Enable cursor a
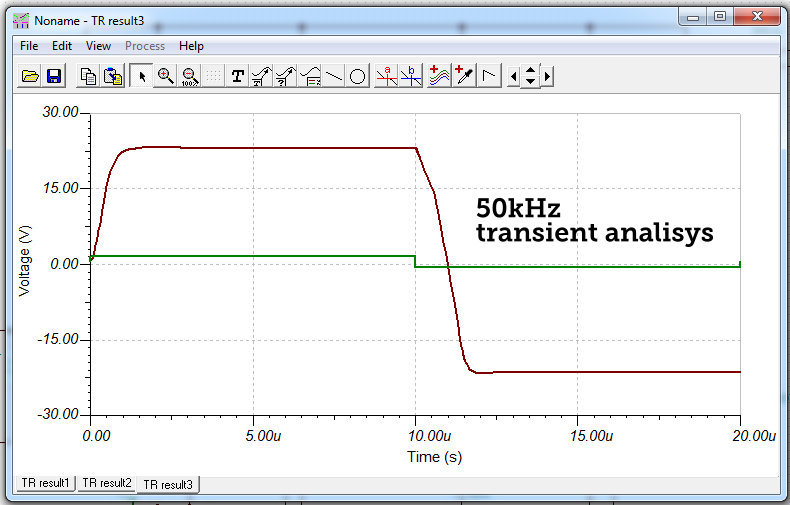Viewport: 790px width, 505px height. (x=386, y=76)
